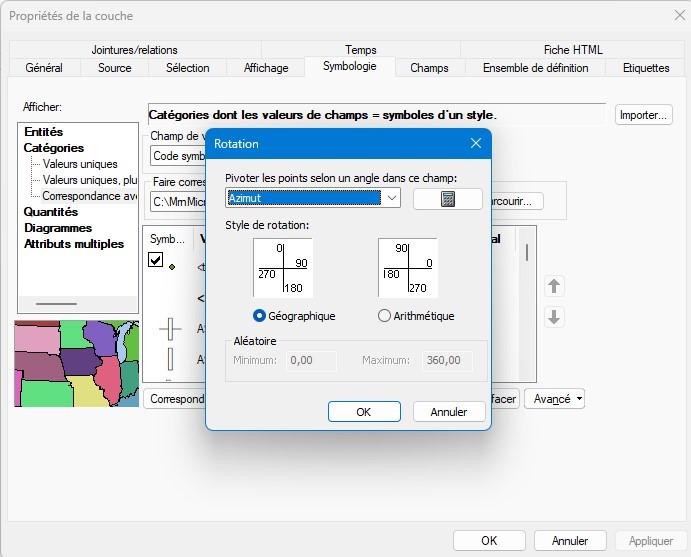Click the colored map preview thumbnail
Screen dimensions: 691x557
pyautogui.click(x=75, y=363)
